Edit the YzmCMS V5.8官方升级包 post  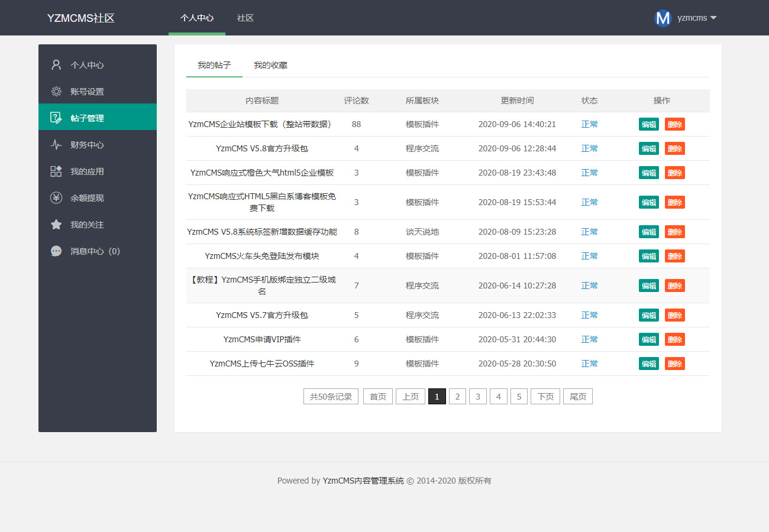point(648,148)
